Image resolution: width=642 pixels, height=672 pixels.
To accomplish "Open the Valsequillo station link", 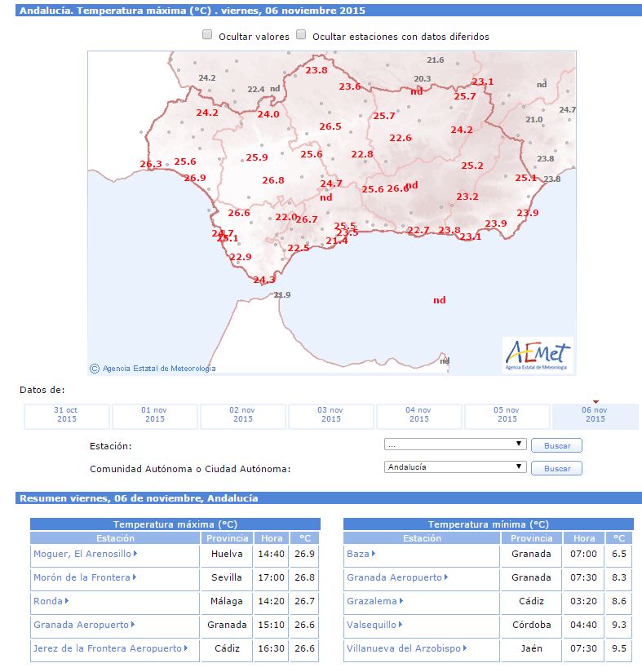I will [x=371, y=625].
